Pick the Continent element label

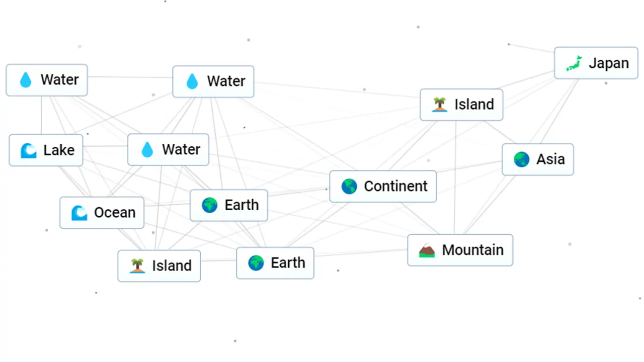395,187
